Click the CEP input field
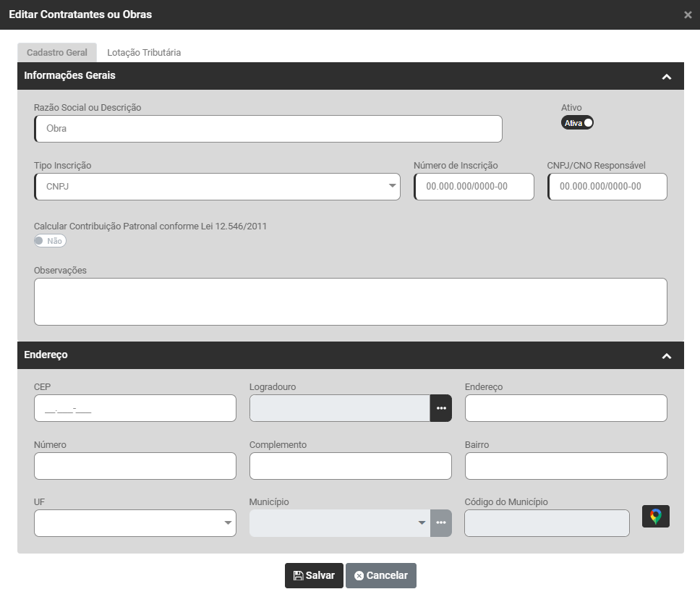700x610 pixels. 135,408
